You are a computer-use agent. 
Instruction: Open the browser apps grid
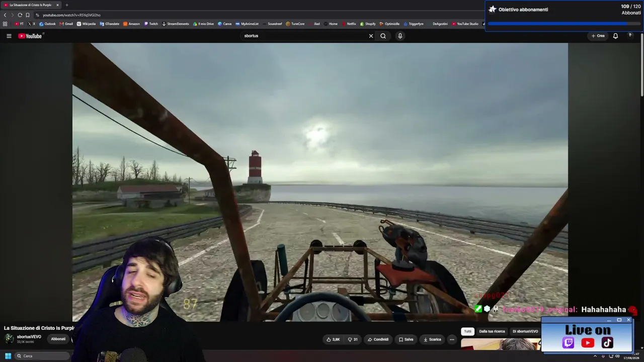tap(5, 24)
